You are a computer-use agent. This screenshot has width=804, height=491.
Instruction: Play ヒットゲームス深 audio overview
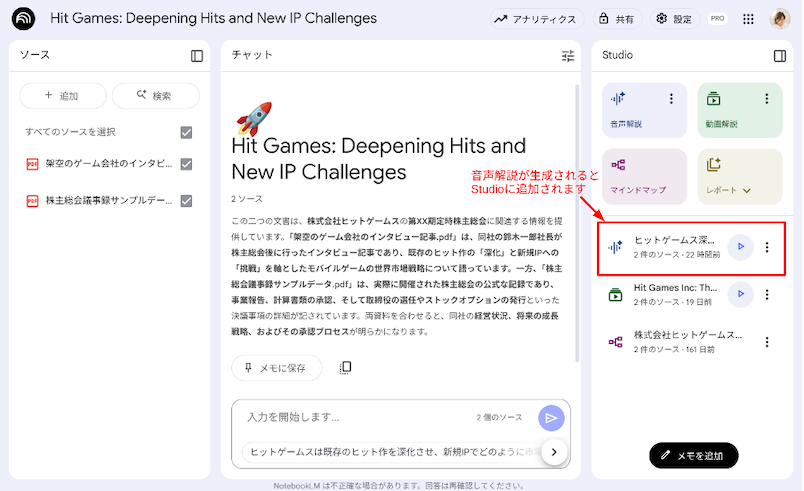coord(740,247)
